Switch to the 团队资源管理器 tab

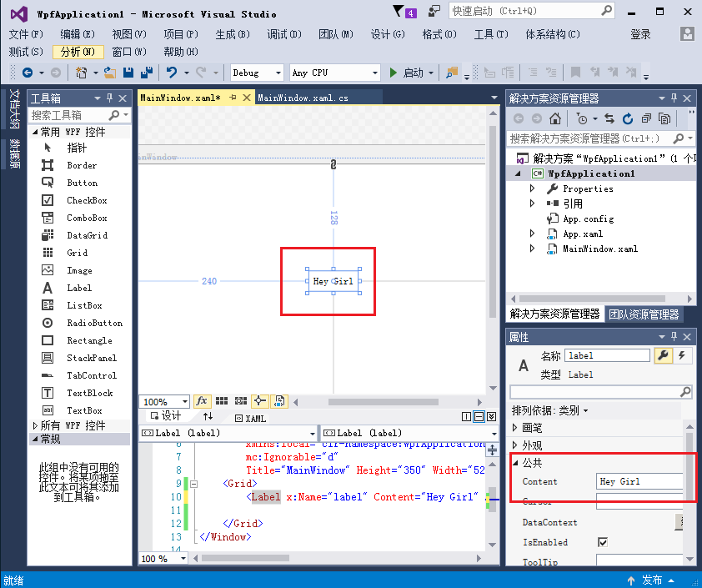(644, 314)
